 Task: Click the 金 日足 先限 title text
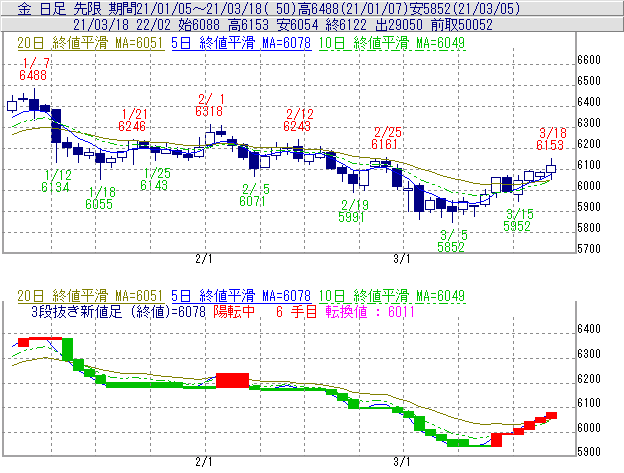60,8
